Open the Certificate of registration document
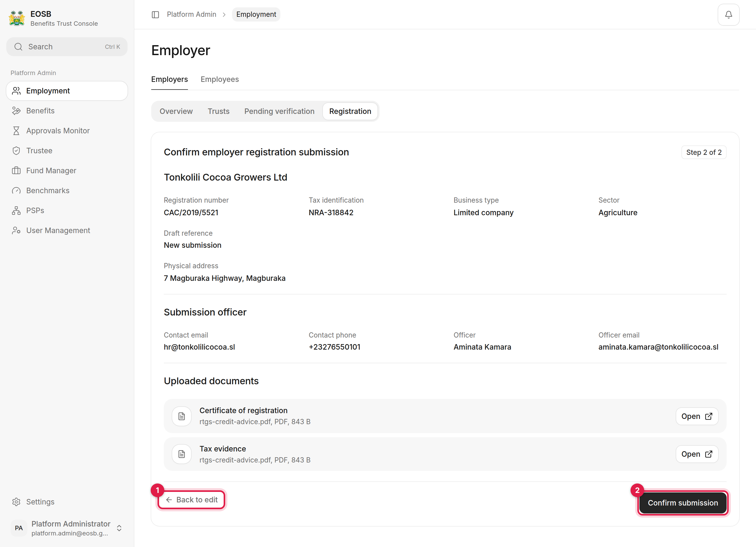This screenshot has height=547, width=756. tap(697, 416)
